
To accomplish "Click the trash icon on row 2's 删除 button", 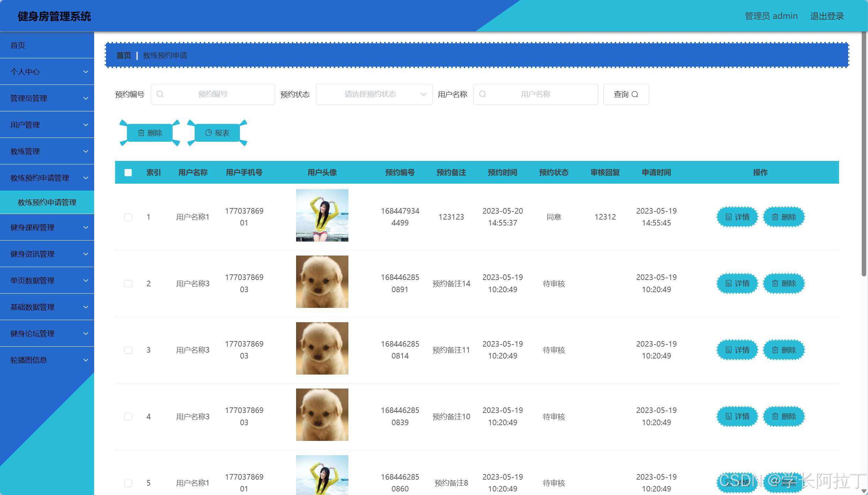I will pos(775,283).
